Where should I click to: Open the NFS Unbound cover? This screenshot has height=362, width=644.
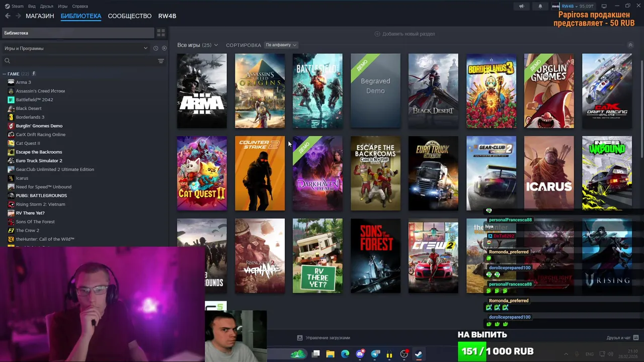tap(607, 173)
